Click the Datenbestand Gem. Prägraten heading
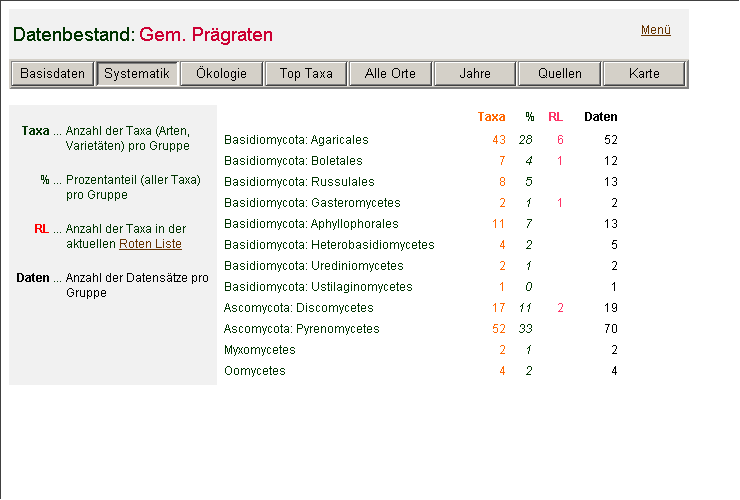 pyautogui.click(x=142, y=35)
